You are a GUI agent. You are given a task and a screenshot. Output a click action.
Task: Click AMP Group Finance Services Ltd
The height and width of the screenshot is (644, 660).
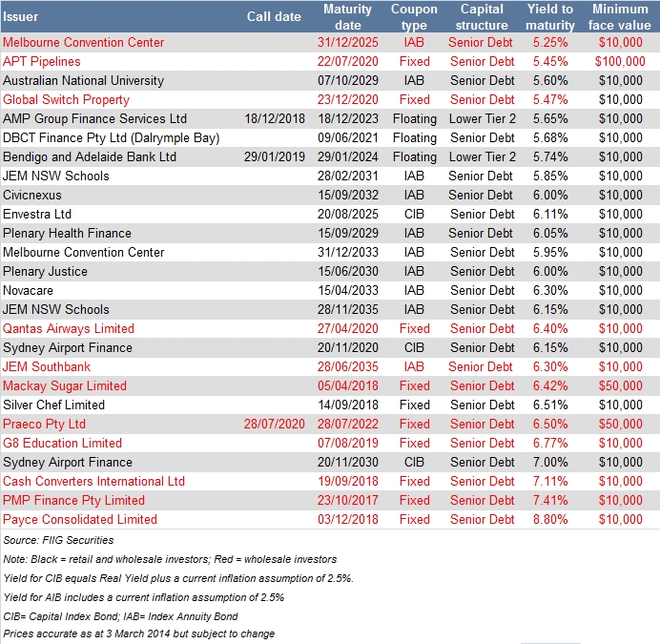(x=95, y=118)
